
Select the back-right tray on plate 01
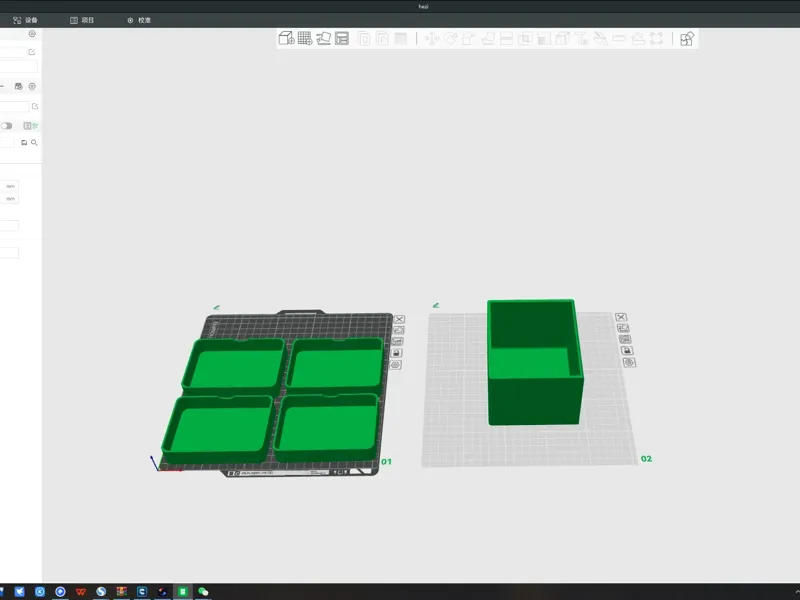(x=335, y=364)
